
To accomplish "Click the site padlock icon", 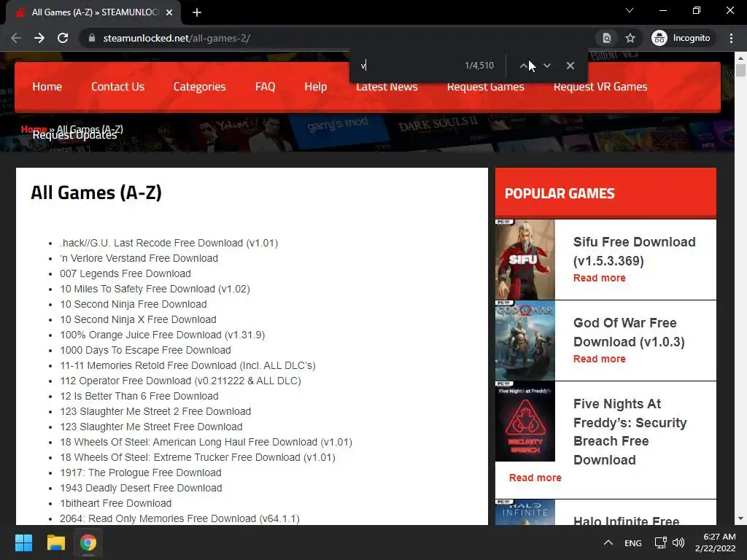I will 92,38.
